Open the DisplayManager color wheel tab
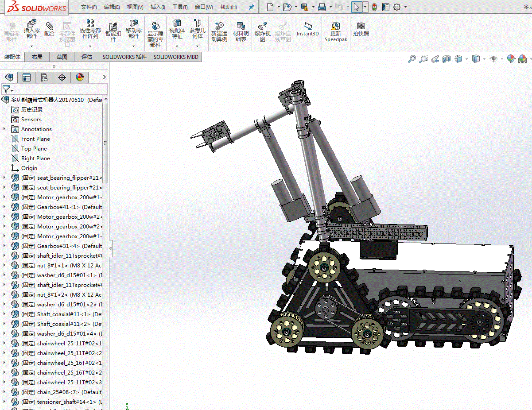The height and width of the screenshot is (410, 532). (x=80, y=77)
